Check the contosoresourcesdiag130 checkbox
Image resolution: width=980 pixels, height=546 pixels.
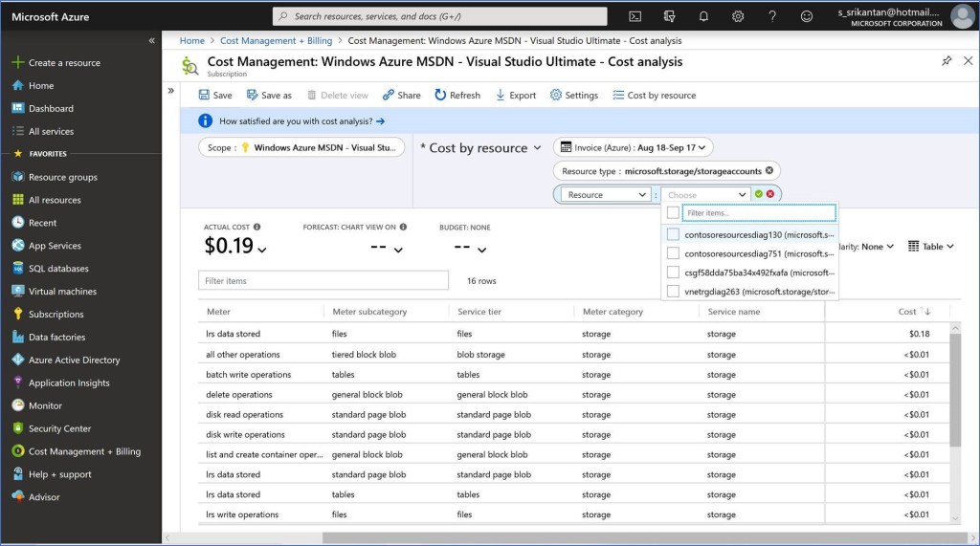[x=674, y=234]
